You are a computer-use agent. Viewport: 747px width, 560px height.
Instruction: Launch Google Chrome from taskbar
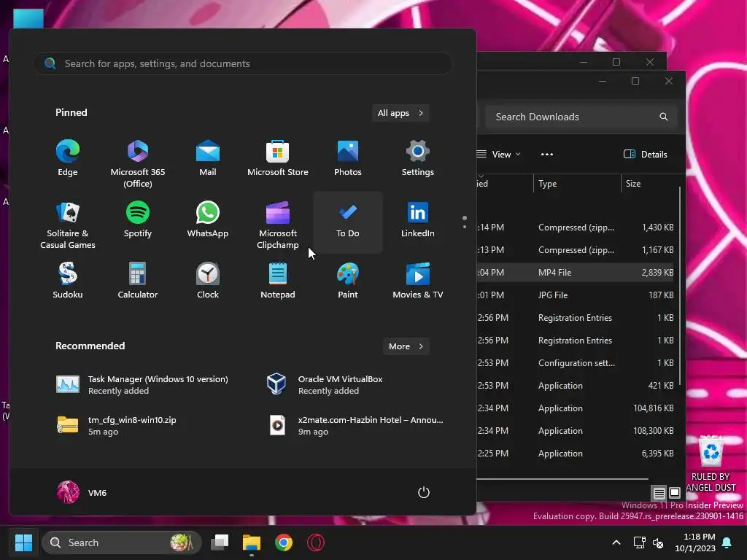[x=284, y=542]
